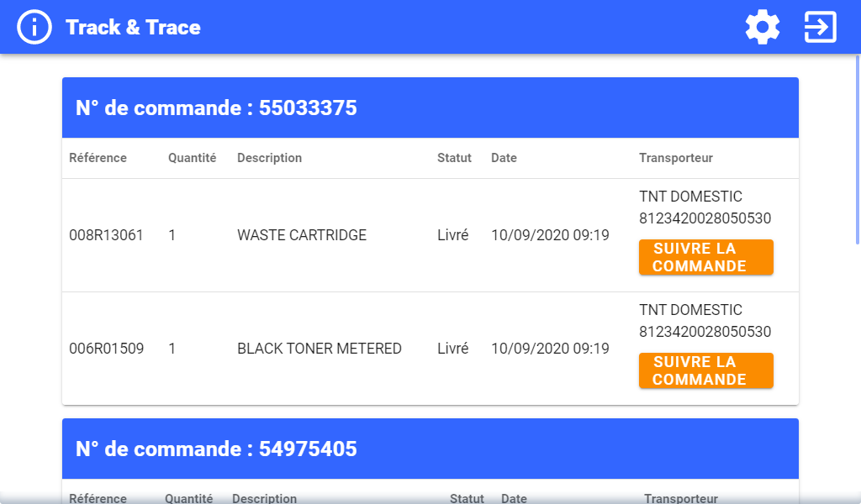The height and width of the screenshot is (504, 861).
Task: Click Transporteur column header in order 55033375
Action: (676, 158)
